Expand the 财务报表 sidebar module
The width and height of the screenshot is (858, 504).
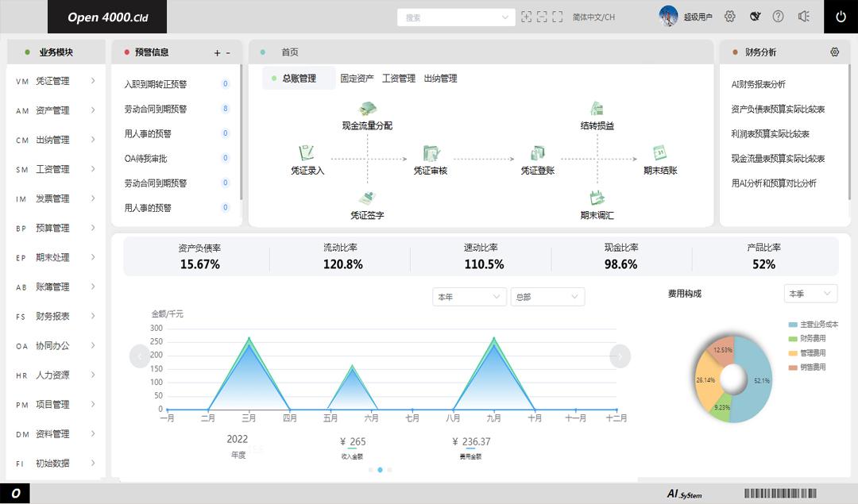tap(56, 316)
